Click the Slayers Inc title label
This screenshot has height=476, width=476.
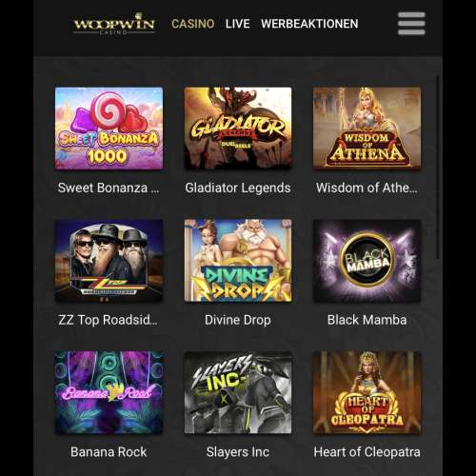(238, 452)
